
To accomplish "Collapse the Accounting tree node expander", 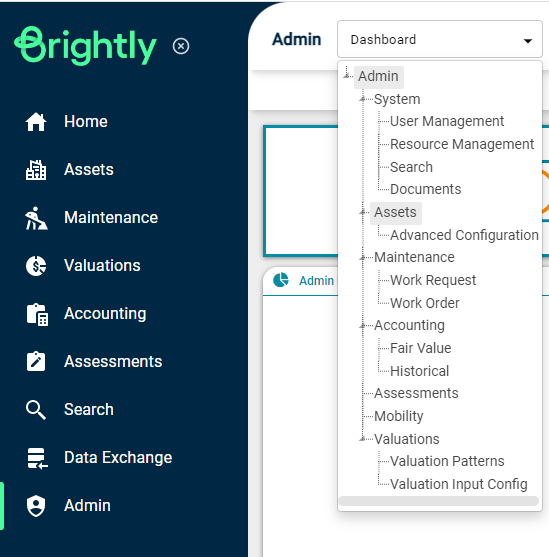I will tap(362, 325).
